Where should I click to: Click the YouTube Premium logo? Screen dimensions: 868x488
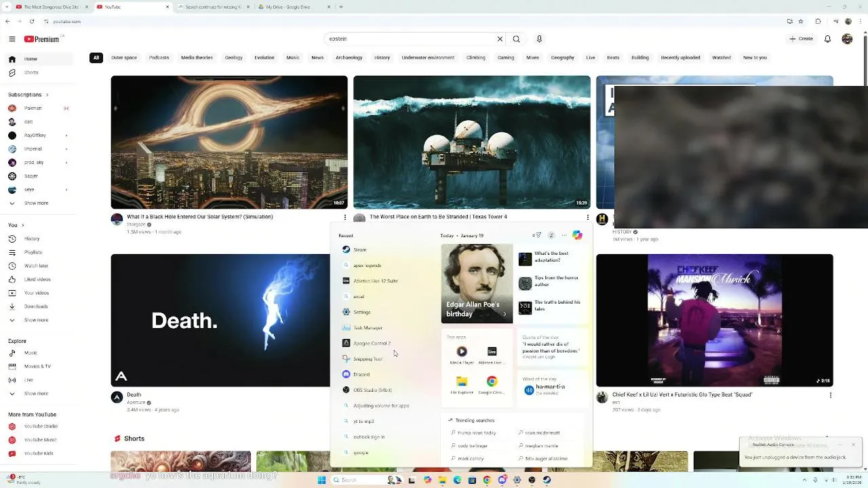tap(42, 39)
